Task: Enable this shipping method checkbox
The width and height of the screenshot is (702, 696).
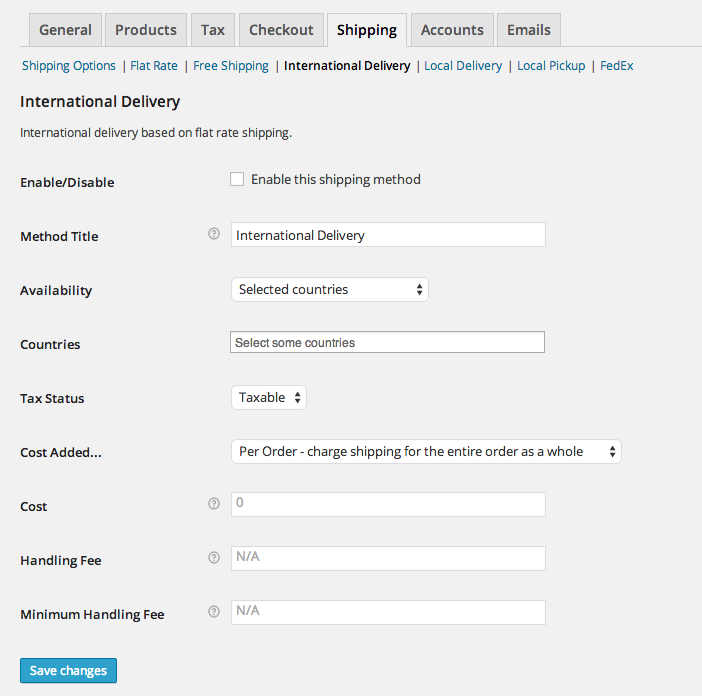Action: click(x=237, y=179)
